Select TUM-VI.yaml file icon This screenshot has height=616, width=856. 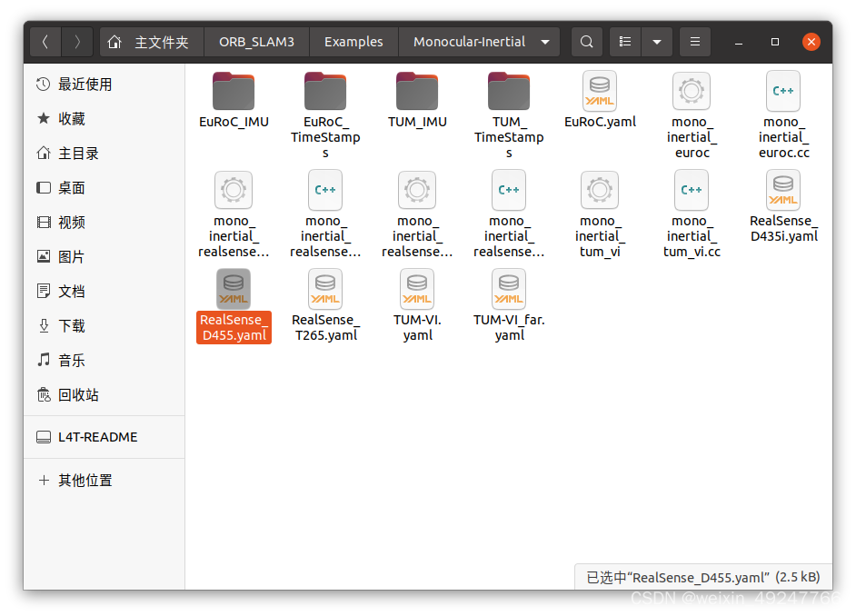pos(417,289)
